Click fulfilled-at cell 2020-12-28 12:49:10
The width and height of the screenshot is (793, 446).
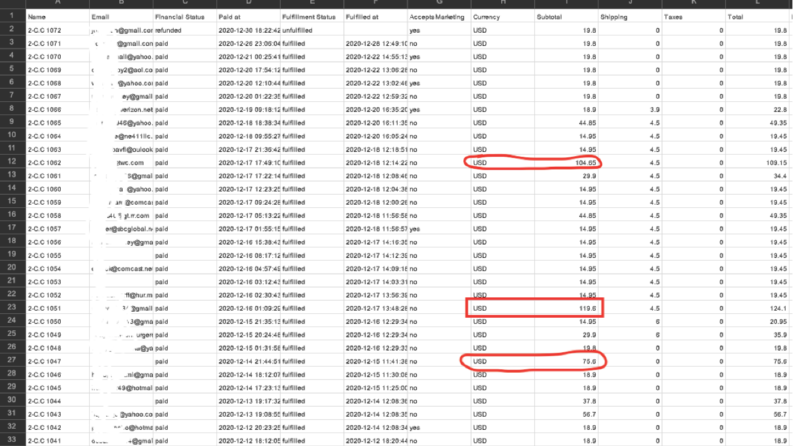(375, 43)
